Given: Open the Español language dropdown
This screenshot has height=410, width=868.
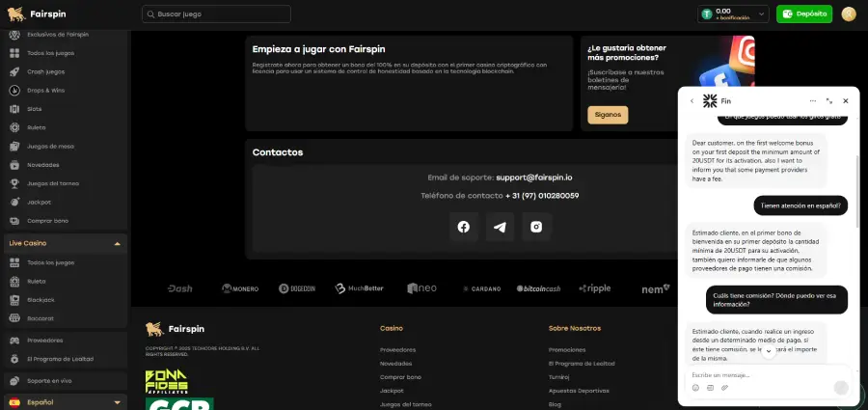Looking at the screenshot, I should (x=65, y=402).
